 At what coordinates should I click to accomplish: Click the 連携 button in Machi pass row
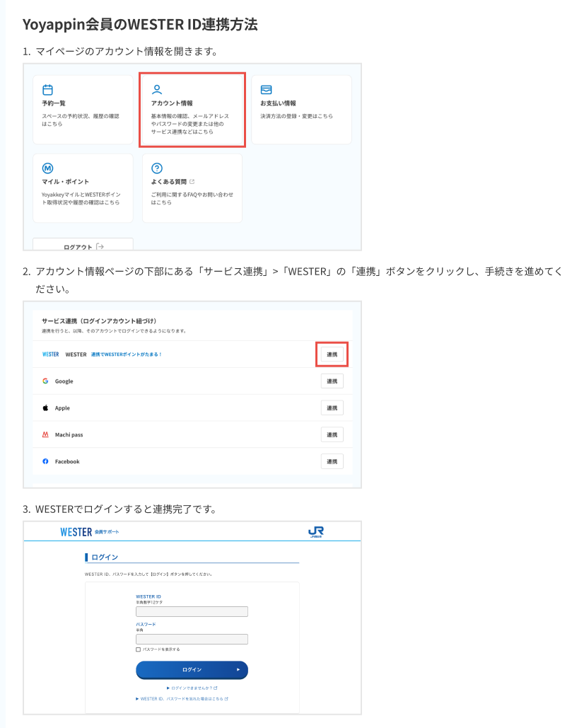point(332,434)
